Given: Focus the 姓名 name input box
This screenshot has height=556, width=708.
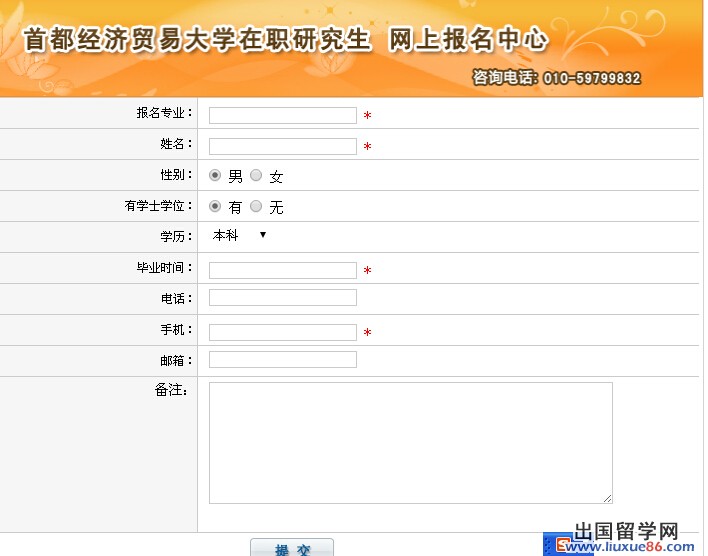Looking at the screenshot, I should (282, 146).
